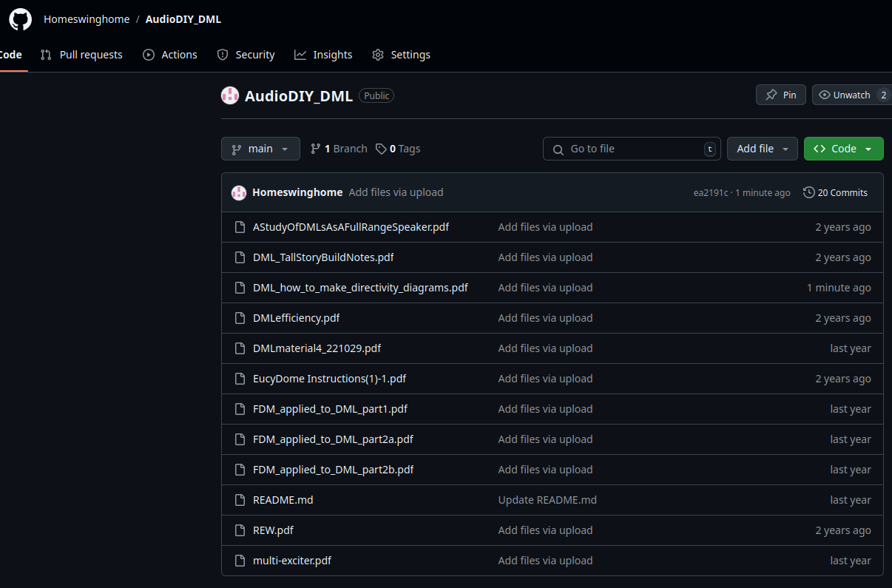892x588 pixels.
Task: Switch to the Actions tab
Action: coord(170,55)
